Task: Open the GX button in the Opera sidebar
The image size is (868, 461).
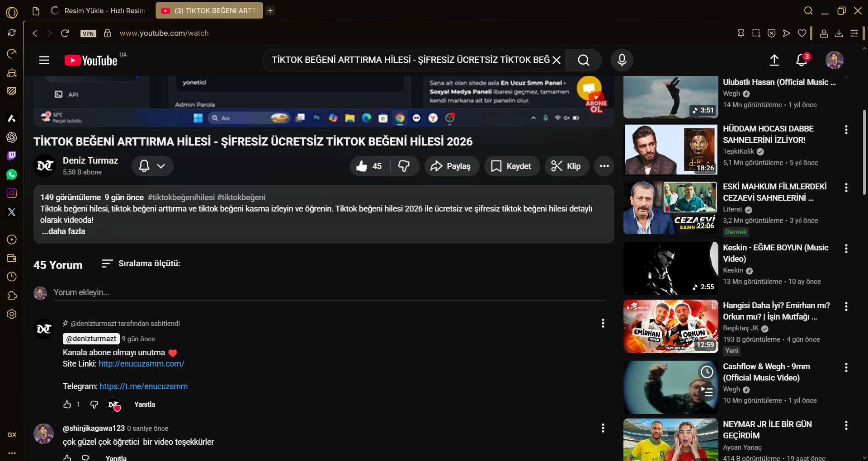Action: tap(12, 434)
